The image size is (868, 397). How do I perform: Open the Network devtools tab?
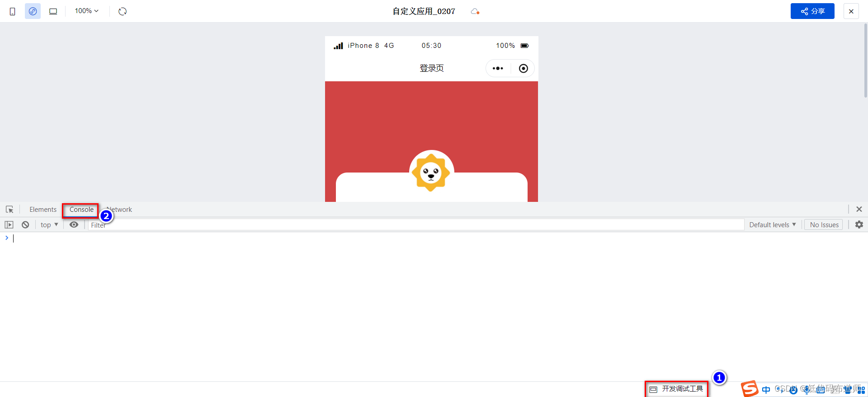tap(119, 210)
